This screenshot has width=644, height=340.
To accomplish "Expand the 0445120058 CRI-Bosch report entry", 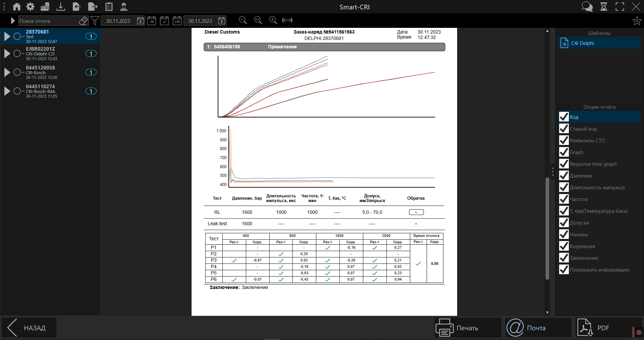I will pyautogui.click(x=7, y=72).
